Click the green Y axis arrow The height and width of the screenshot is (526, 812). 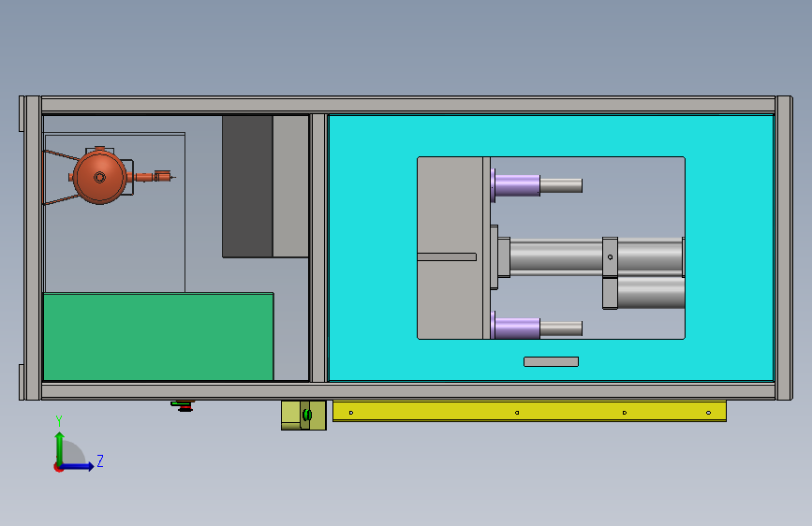tap(60, 446)
